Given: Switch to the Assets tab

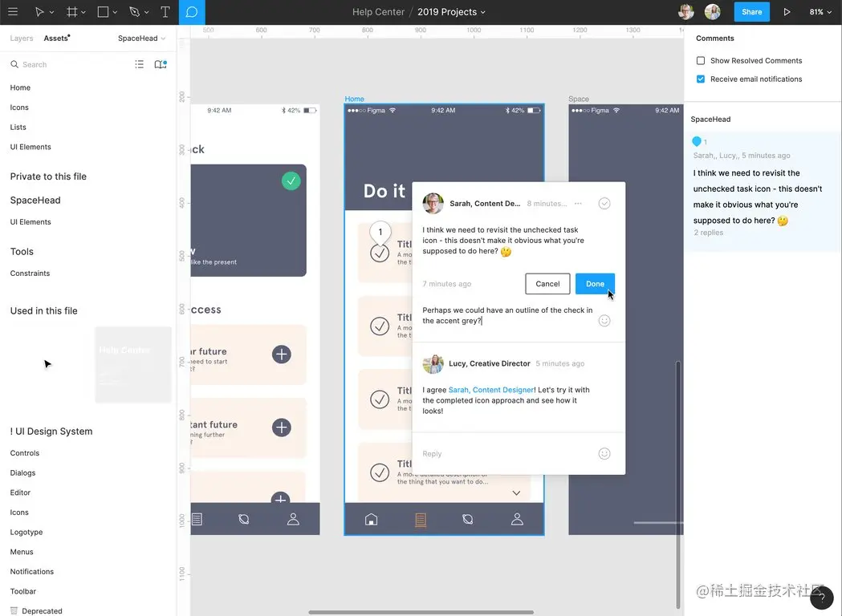Looking at the screenshot, I should click(56, 38).
